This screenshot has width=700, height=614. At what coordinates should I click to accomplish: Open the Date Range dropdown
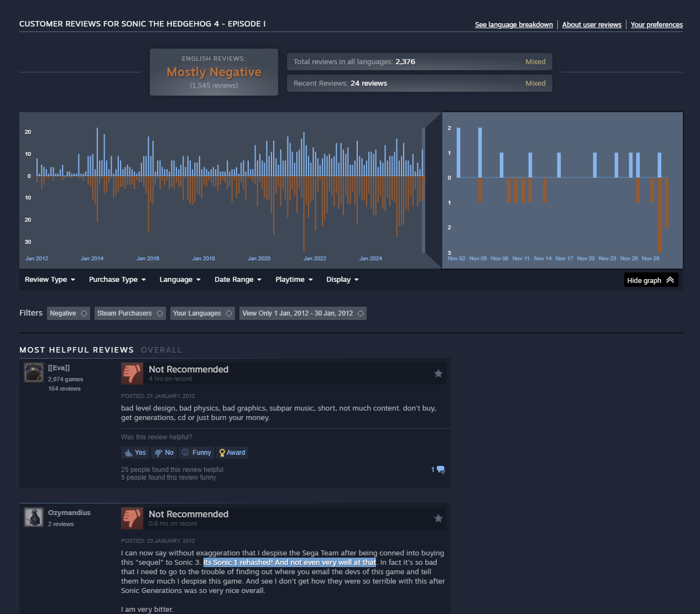[238, 280]
